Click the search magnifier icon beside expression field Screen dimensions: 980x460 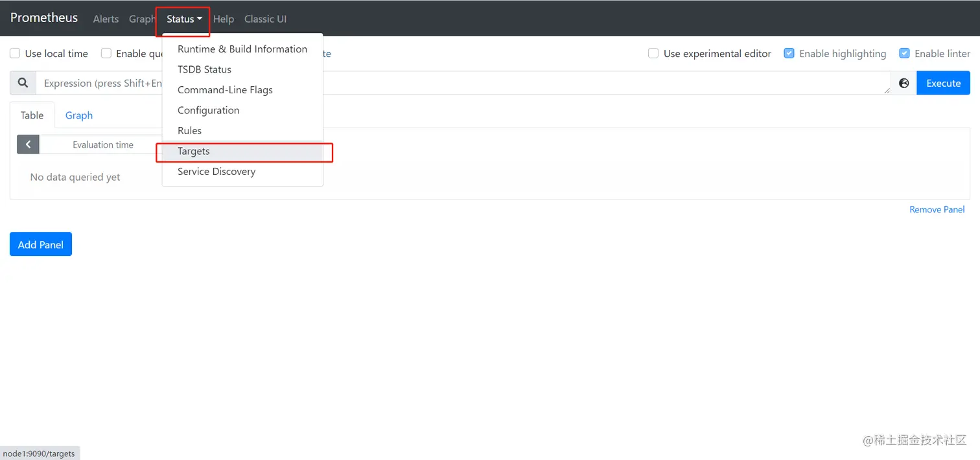coord(23,83)
